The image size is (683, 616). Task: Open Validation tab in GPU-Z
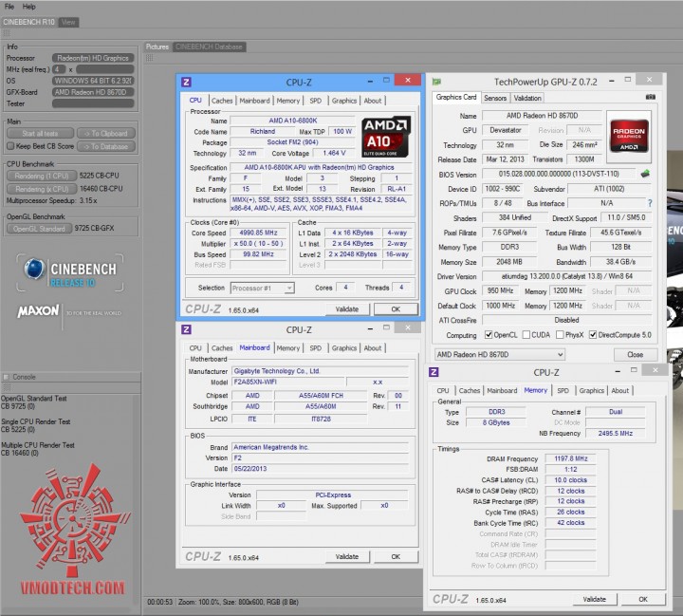pyautogui.click(x=527, y=98)
